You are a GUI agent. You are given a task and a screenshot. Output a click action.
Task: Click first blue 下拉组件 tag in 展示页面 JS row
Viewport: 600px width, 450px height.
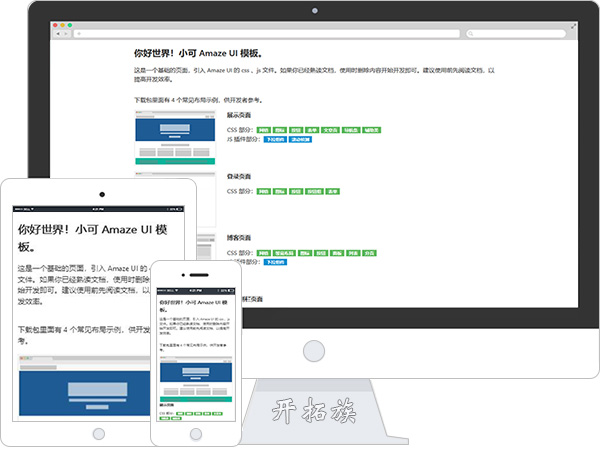point(275,139)
